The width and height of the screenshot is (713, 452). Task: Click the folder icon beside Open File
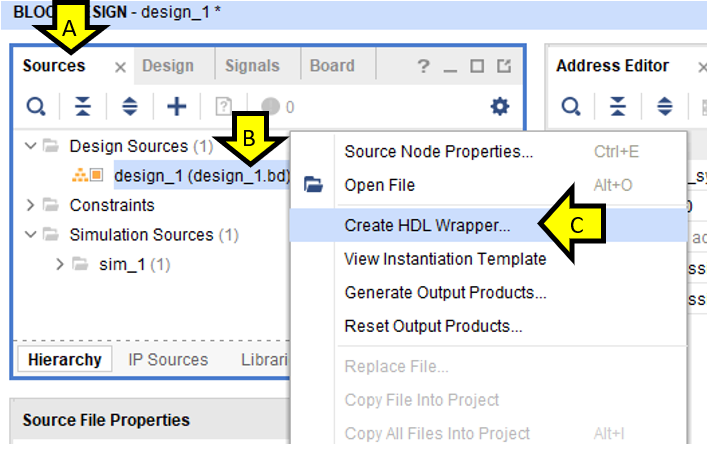click(313, 185)
